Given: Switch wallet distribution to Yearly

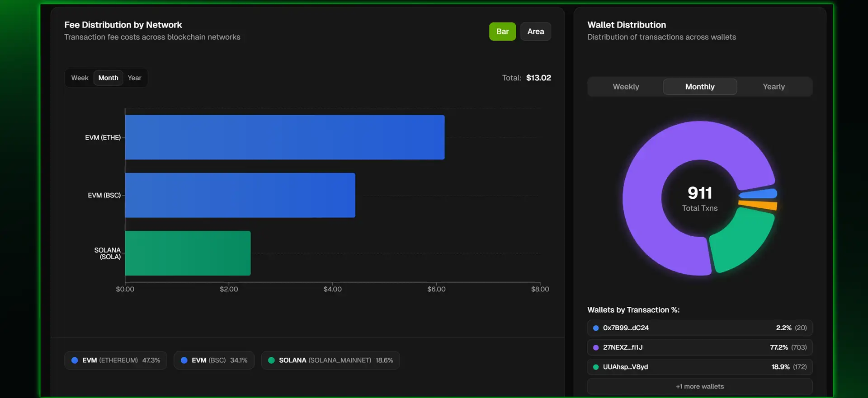Looking at the screenshot, I should 774,87.
